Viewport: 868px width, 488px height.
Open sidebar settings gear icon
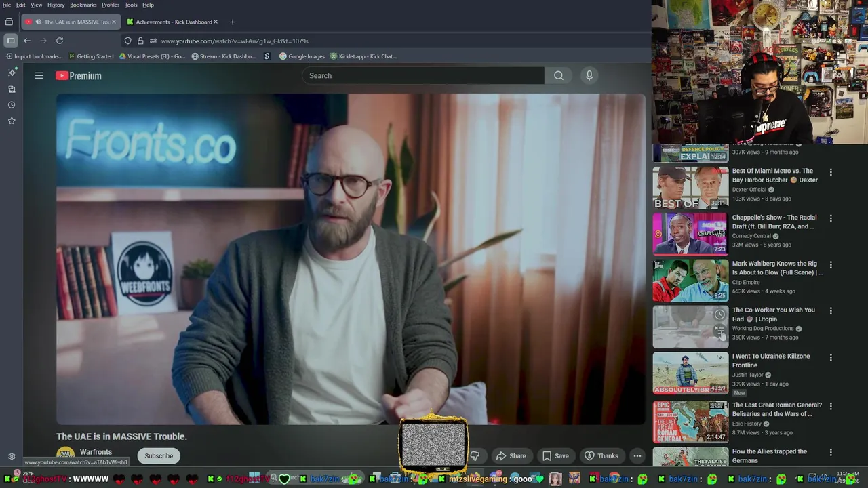point(12,456)
